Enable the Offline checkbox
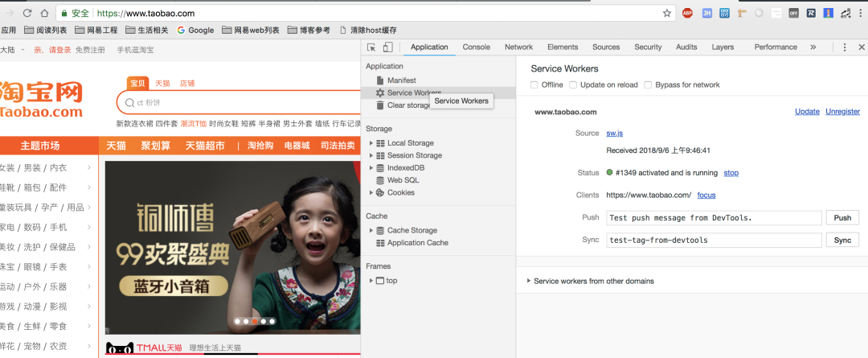 coord(535,85)
